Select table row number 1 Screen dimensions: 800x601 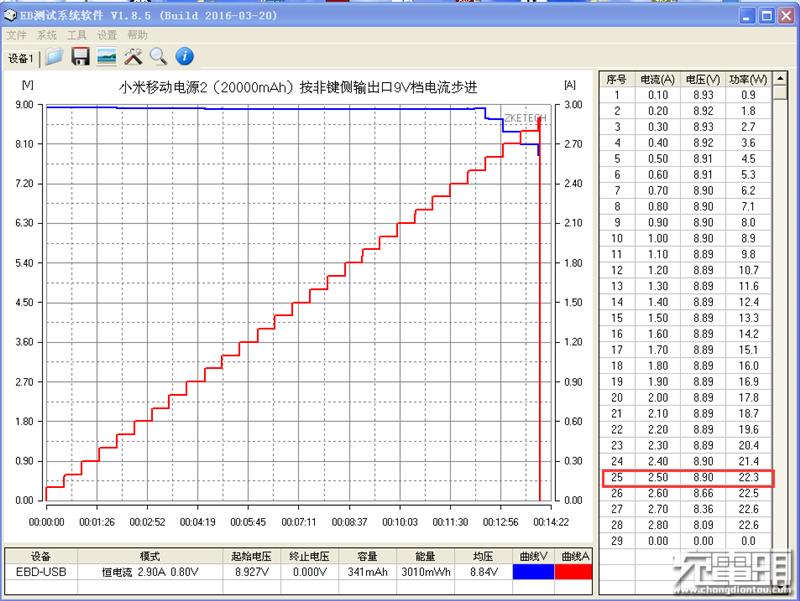(686, 95)
